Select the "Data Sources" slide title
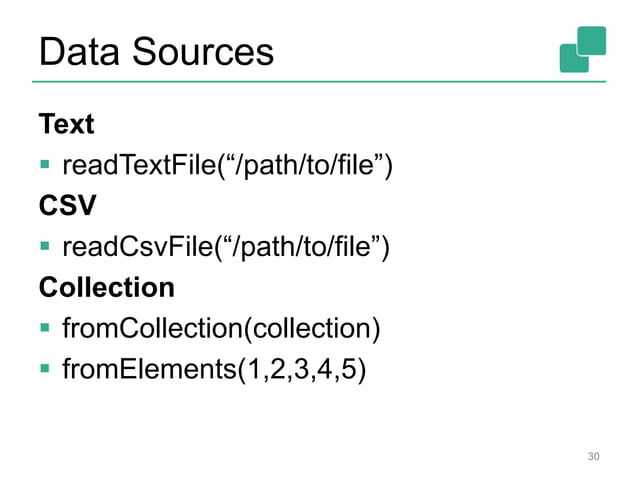The image size is (638, 478). pos(155,50)
